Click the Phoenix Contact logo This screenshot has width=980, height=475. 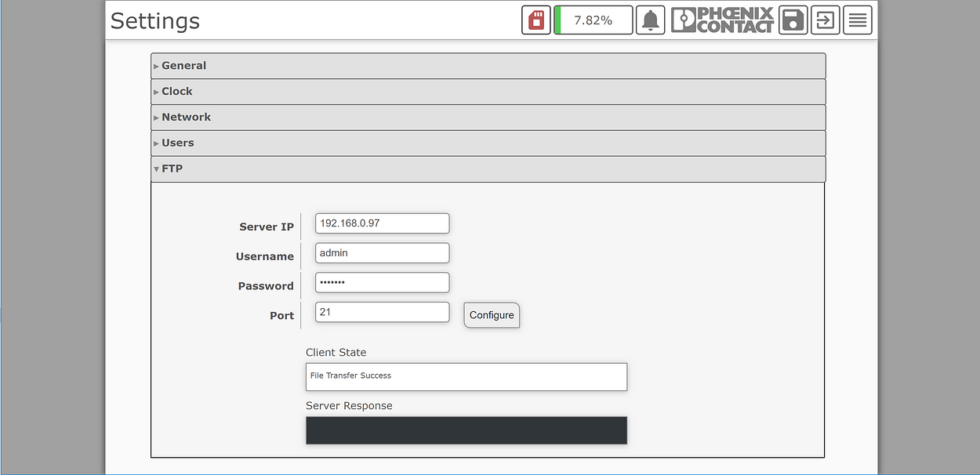pyautogui.click(x=722, y=20)
